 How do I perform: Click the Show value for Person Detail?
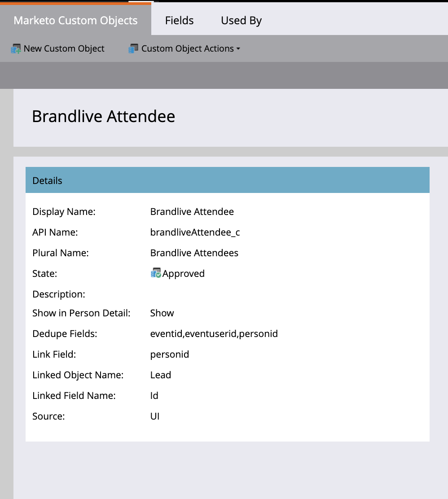coord(162,313)
